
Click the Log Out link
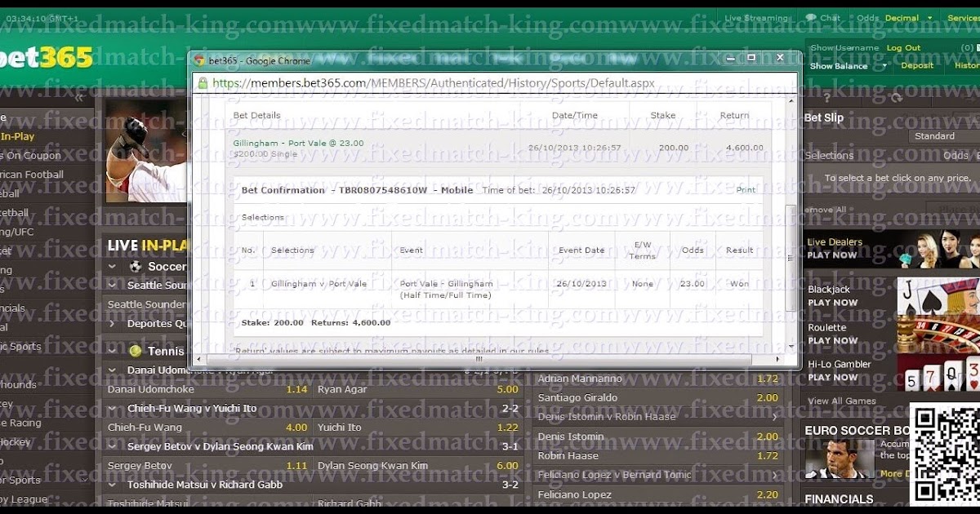[x=903, y=48]
